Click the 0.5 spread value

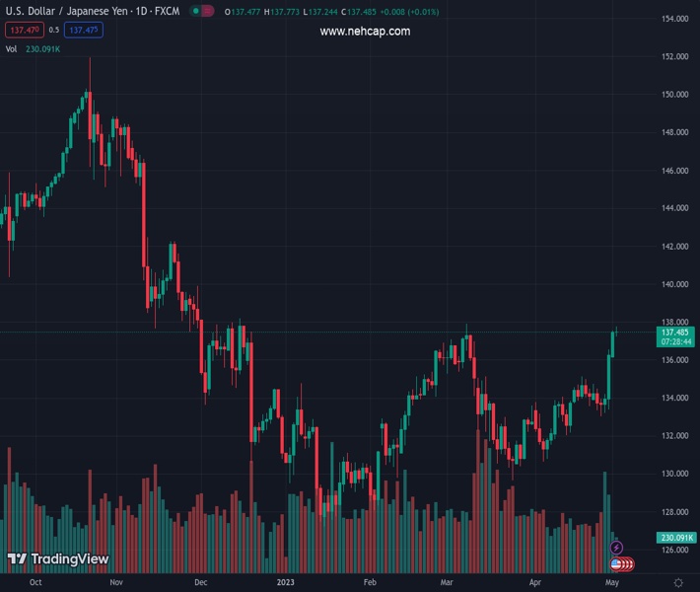click(54, 31)
